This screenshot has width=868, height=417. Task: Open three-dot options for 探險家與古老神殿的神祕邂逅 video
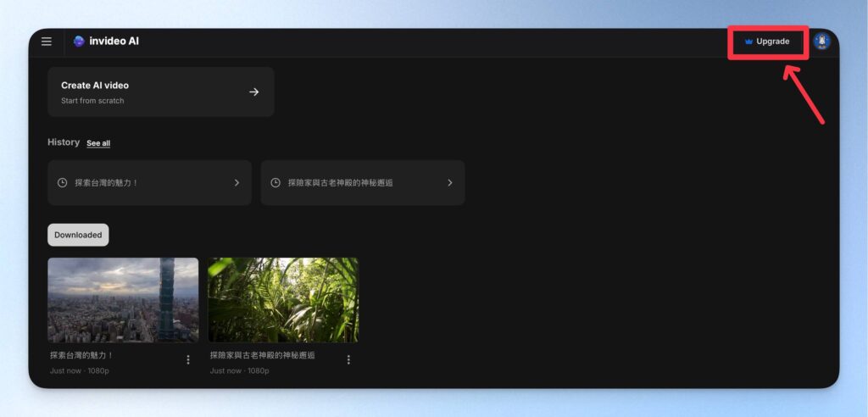coord(348,359)
